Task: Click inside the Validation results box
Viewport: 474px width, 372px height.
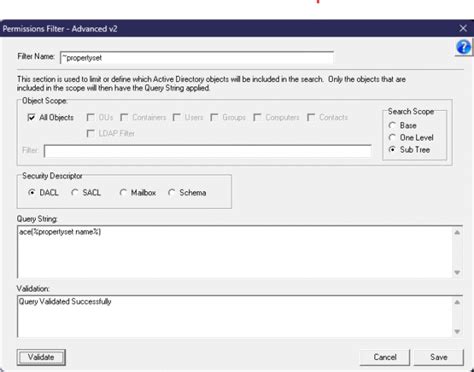Action: 235,316
